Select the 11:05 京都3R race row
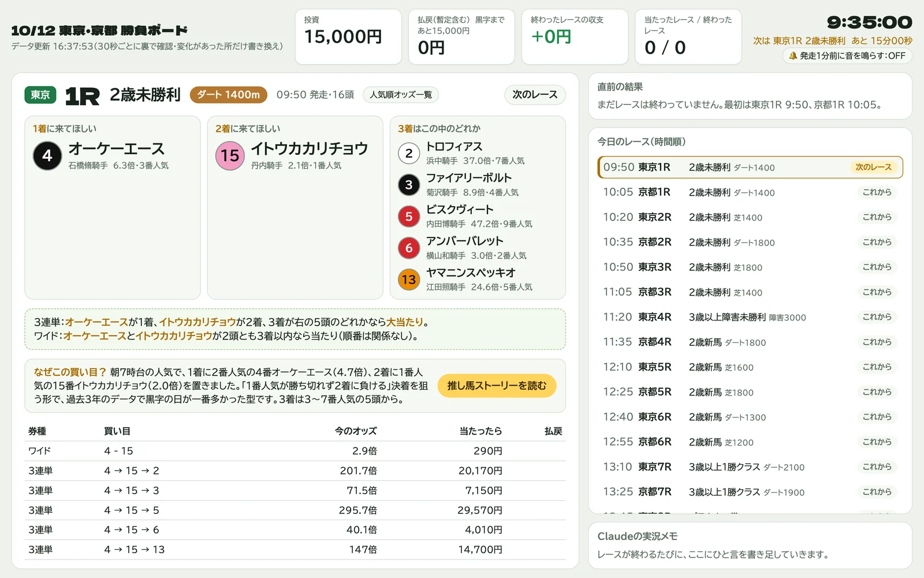This screenshot has width=924, height=578. [x=750, y=292]
